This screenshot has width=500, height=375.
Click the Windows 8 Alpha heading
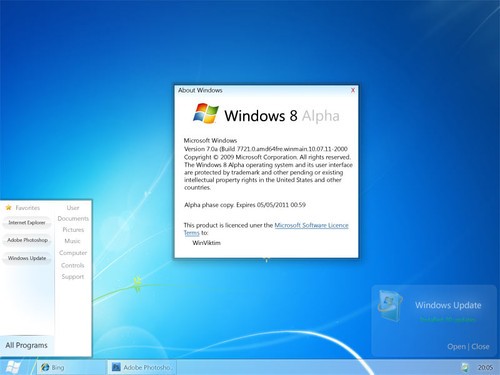coord(282,116)
